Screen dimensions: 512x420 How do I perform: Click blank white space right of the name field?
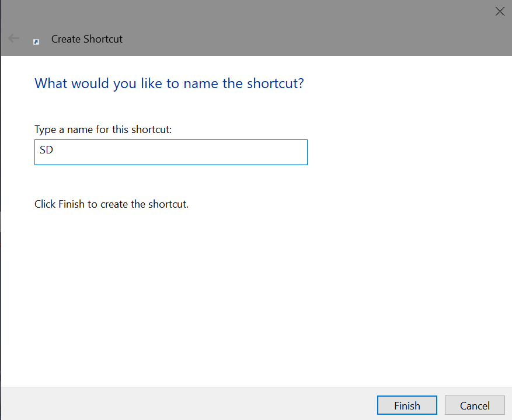coord(408,152)
